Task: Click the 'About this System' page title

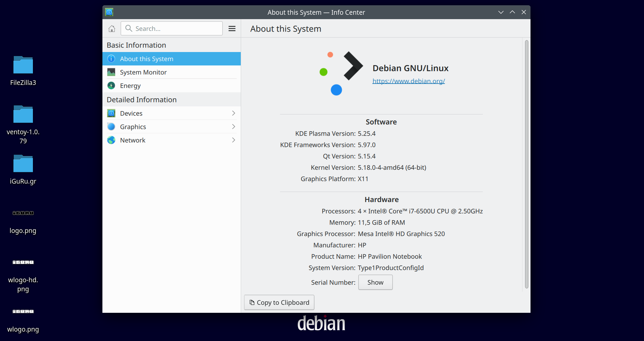Action: (x=286, y=29)
